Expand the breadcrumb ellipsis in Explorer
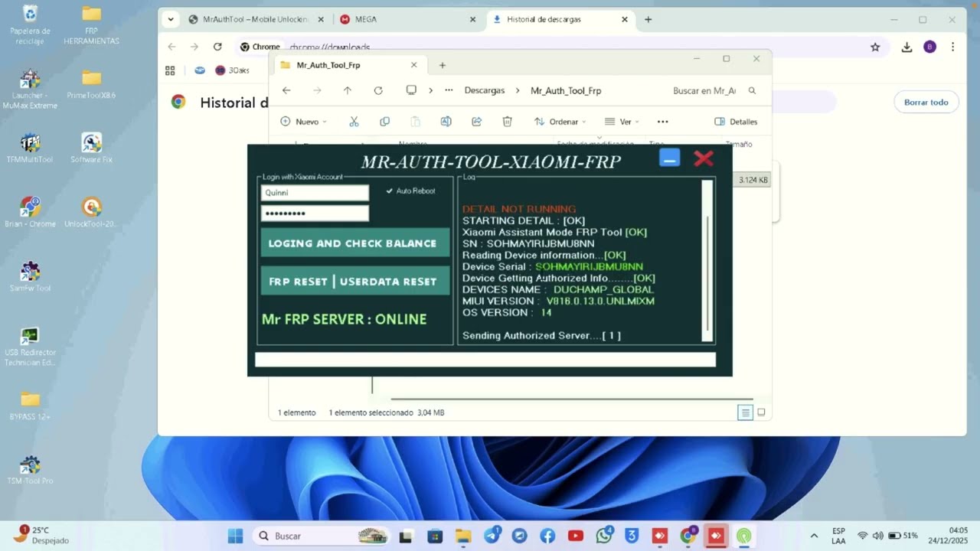 [x=449, y=90]
